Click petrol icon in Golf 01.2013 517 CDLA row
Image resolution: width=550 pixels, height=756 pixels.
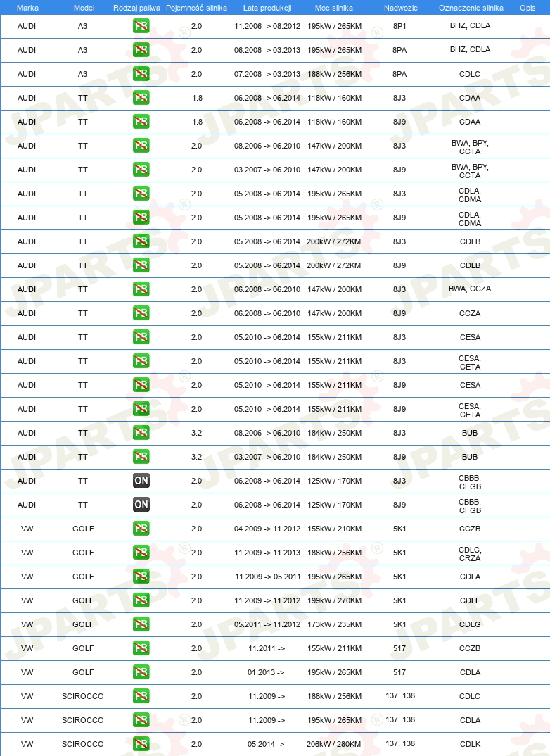(141, 672)
